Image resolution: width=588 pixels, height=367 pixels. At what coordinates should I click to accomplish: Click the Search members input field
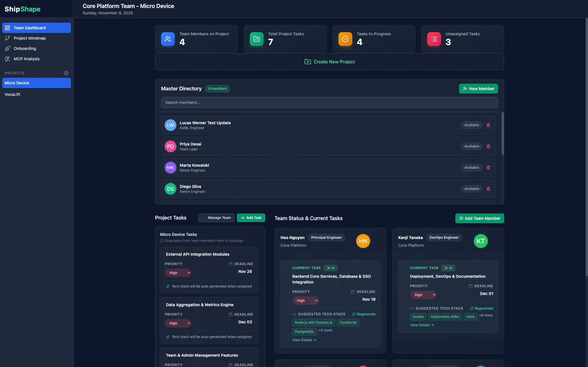click(329, 102)
